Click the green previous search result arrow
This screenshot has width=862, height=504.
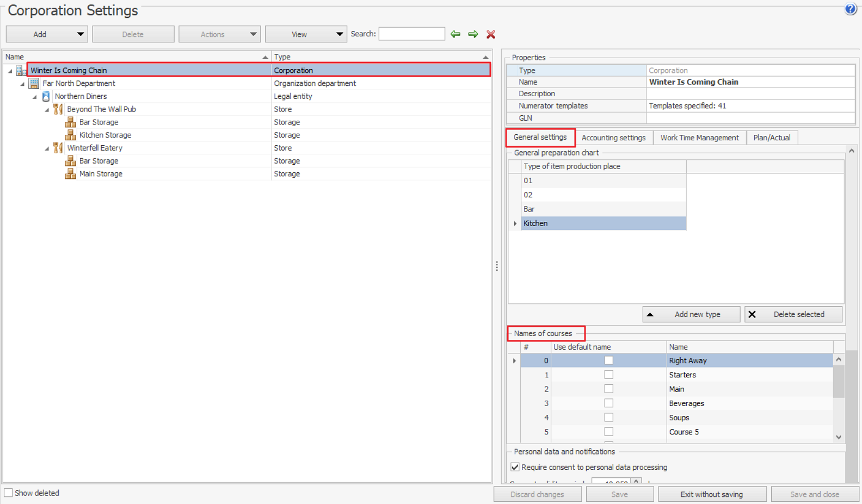pyautogui.click(x=455, y=34)
